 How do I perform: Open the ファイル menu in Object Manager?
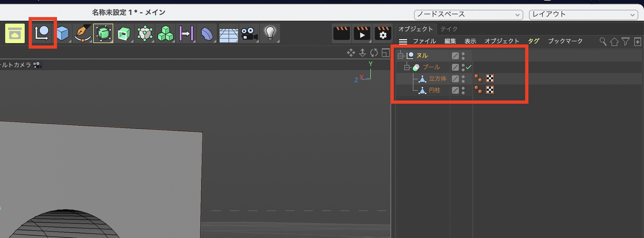424,41
